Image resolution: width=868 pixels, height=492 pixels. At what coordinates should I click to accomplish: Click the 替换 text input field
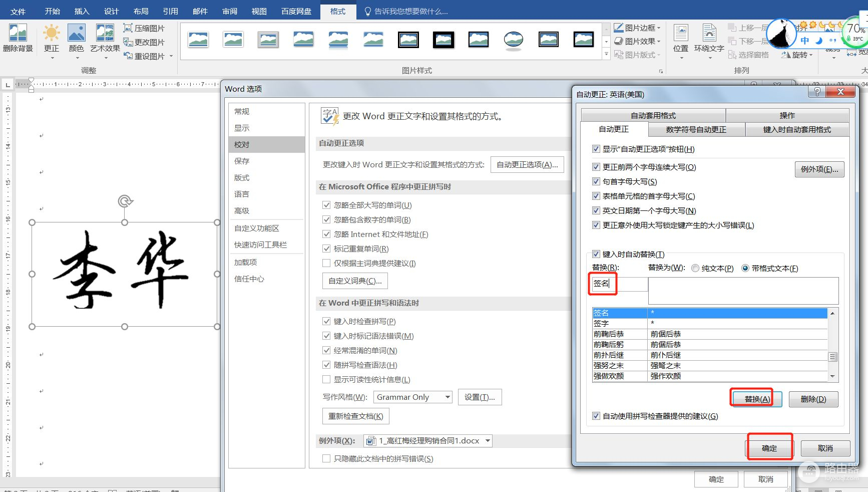619,284
